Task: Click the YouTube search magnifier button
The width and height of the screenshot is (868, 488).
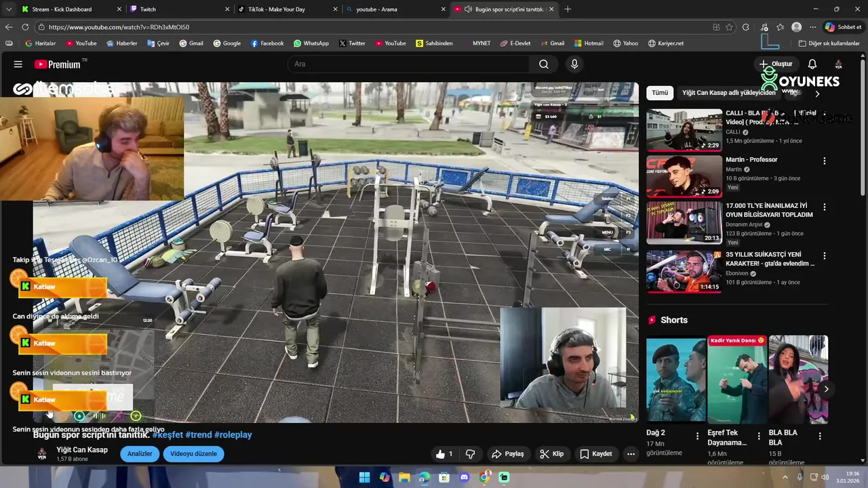Action: tap(544, 64)
